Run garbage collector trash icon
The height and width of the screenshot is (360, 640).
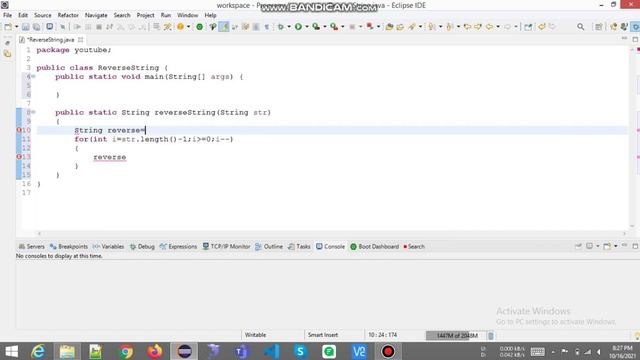tap(491, 336)
